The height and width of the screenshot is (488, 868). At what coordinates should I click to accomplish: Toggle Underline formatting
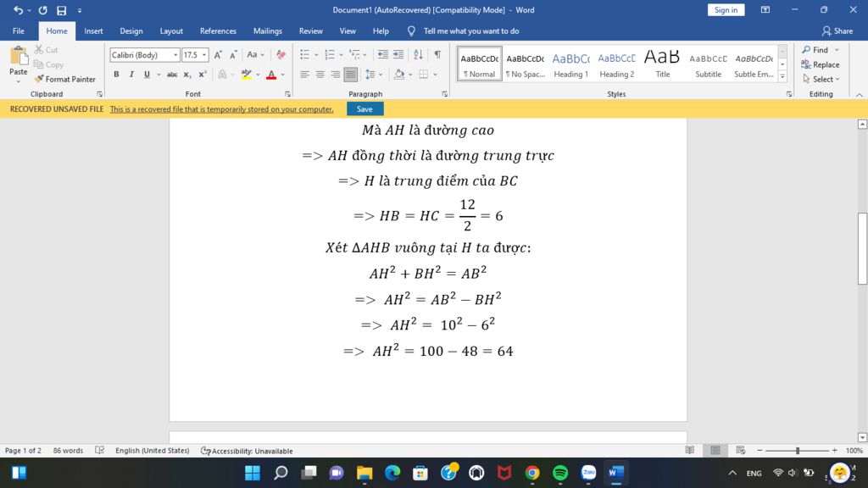[147, 75]
